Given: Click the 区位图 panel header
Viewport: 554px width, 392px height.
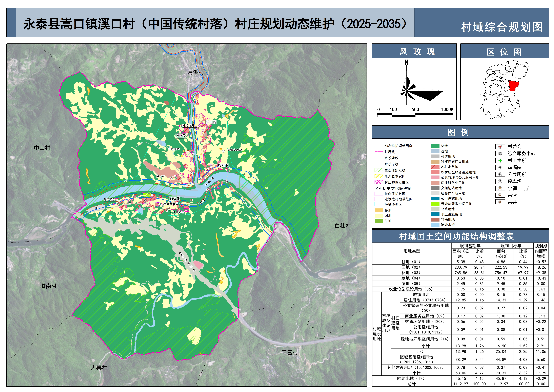Looking at the screenshot, I should (504, 51).
